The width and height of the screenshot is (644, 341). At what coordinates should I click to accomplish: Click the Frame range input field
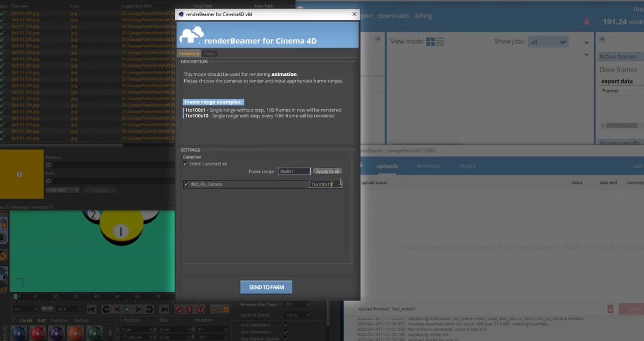click(x=294, y=171)
